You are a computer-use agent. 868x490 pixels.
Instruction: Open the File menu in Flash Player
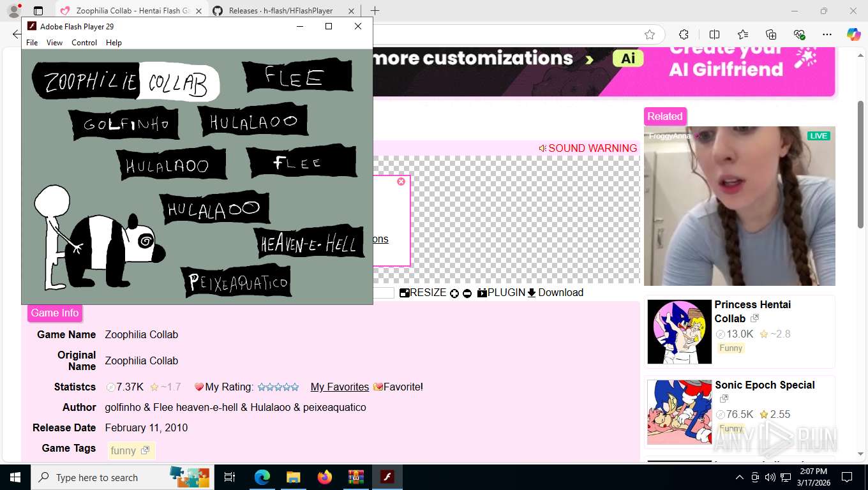click(32, 43)
